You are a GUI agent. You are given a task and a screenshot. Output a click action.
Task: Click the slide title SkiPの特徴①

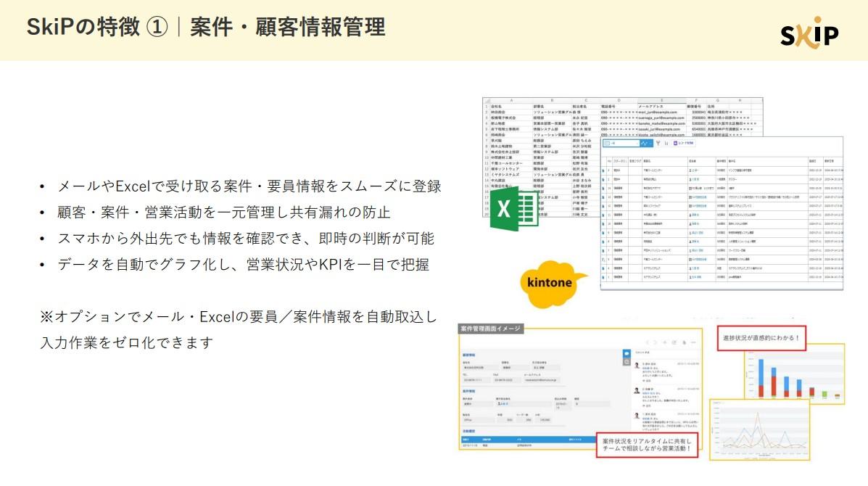[x=205, y=28]
